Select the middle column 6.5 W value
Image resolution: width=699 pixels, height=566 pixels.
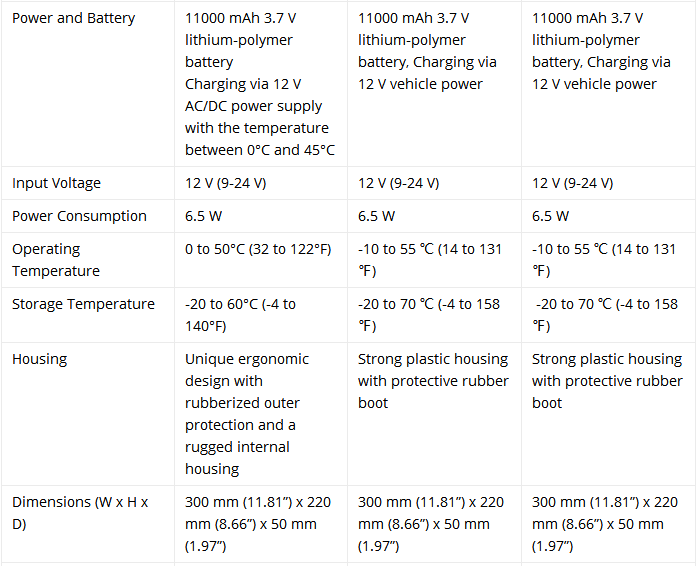point(376,216)
